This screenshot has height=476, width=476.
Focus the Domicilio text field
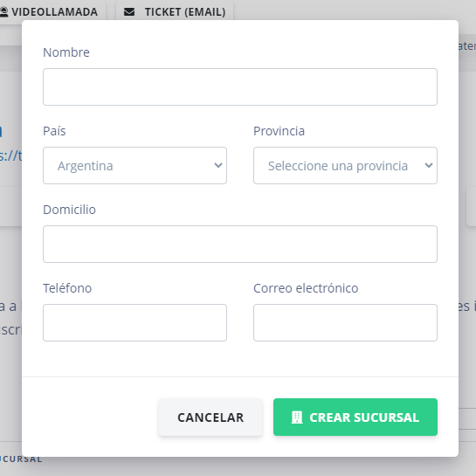pyautogui.click(x=240, y=244)
